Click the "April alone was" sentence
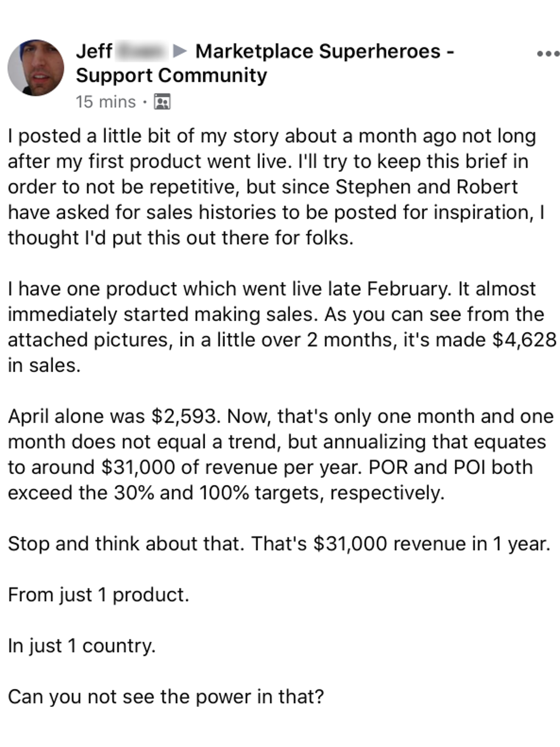The height and width of the screenshot is (747, 560). coord(114,416)
